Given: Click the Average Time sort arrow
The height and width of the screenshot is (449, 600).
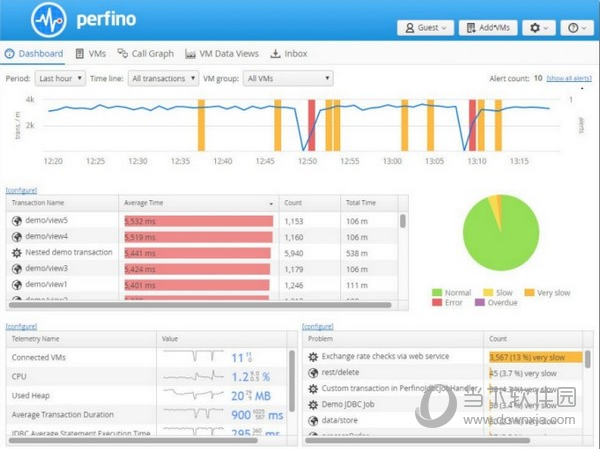Looking at the screenshot, I should 271,204.
